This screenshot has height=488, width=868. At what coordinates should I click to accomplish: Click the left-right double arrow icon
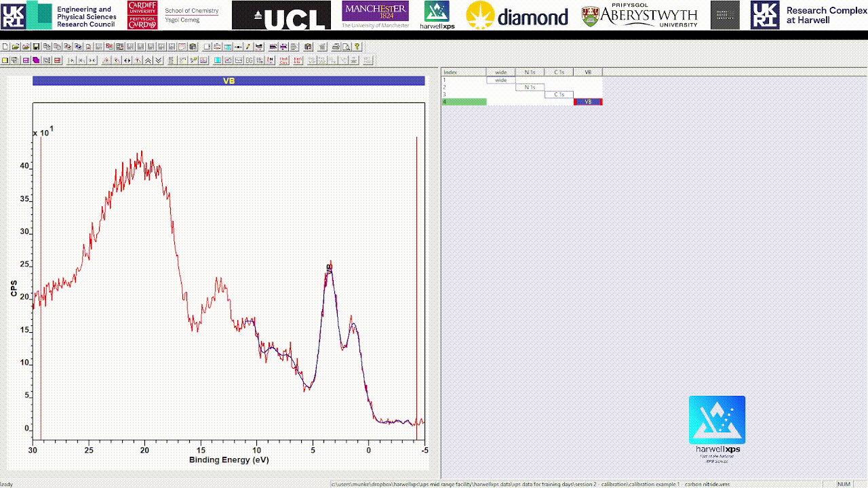pos(127,60)
